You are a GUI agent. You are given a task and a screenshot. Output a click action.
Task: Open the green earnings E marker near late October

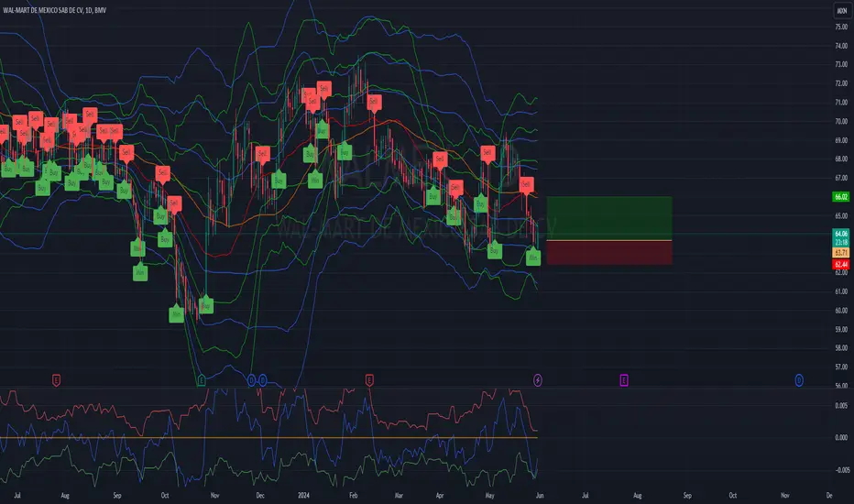(202, 379)
